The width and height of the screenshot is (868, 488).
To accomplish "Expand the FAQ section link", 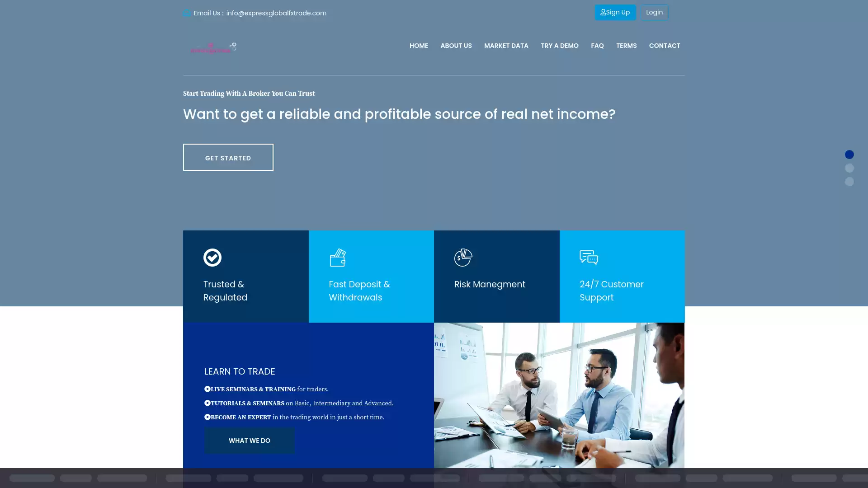I will [x=597, y=46].
